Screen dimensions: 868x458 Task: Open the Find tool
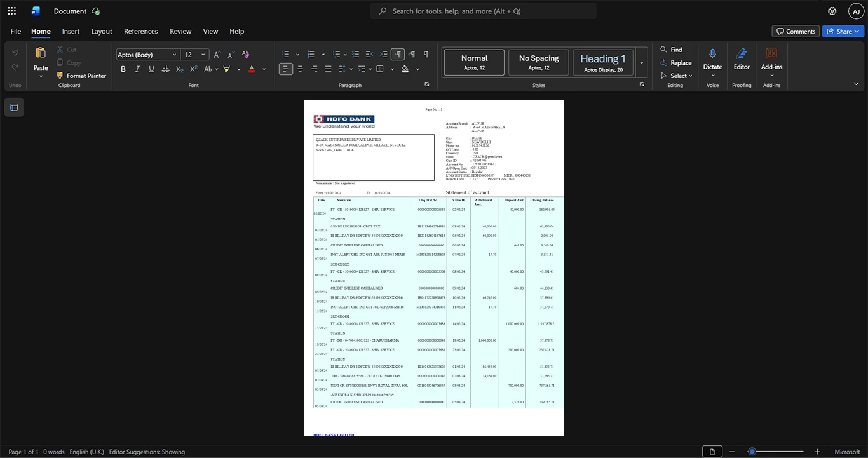pyautogui.click(x=671, y=49)
